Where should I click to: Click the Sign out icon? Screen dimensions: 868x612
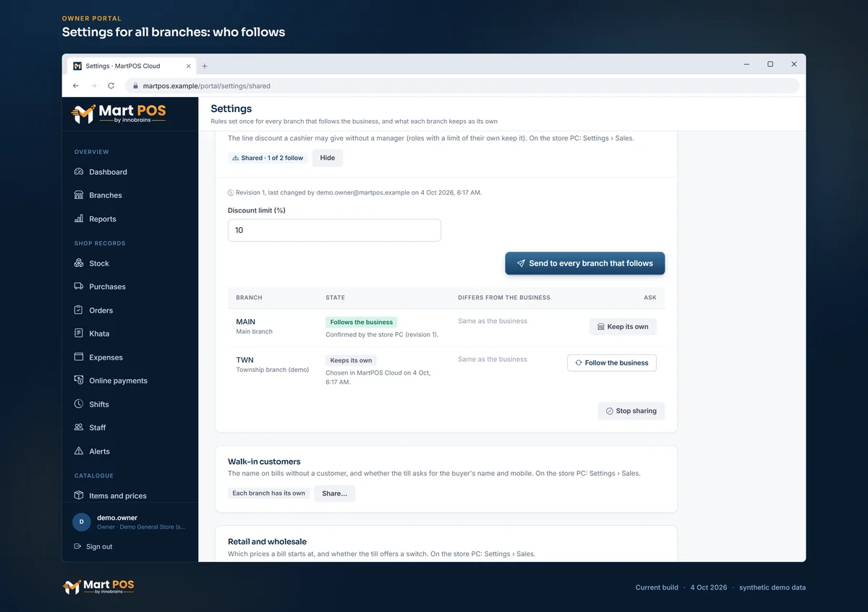pyautogui.click(x=78, y=546)
